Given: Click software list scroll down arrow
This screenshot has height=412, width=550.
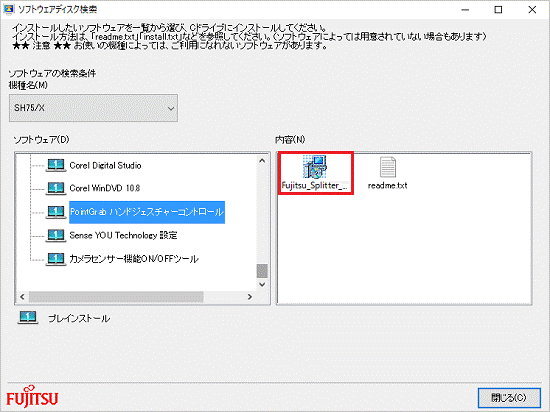Looking at the screenshot, I should pyautogui.click(x=262, y=284).
